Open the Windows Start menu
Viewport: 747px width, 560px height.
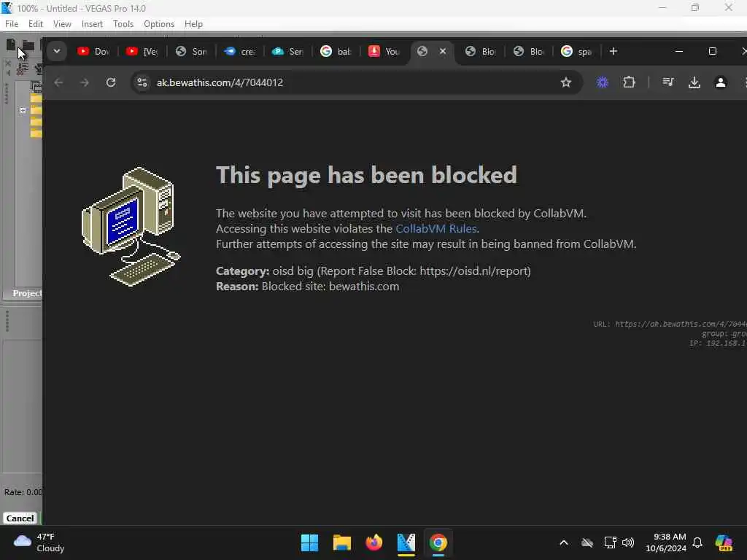(x=309, y=542)
